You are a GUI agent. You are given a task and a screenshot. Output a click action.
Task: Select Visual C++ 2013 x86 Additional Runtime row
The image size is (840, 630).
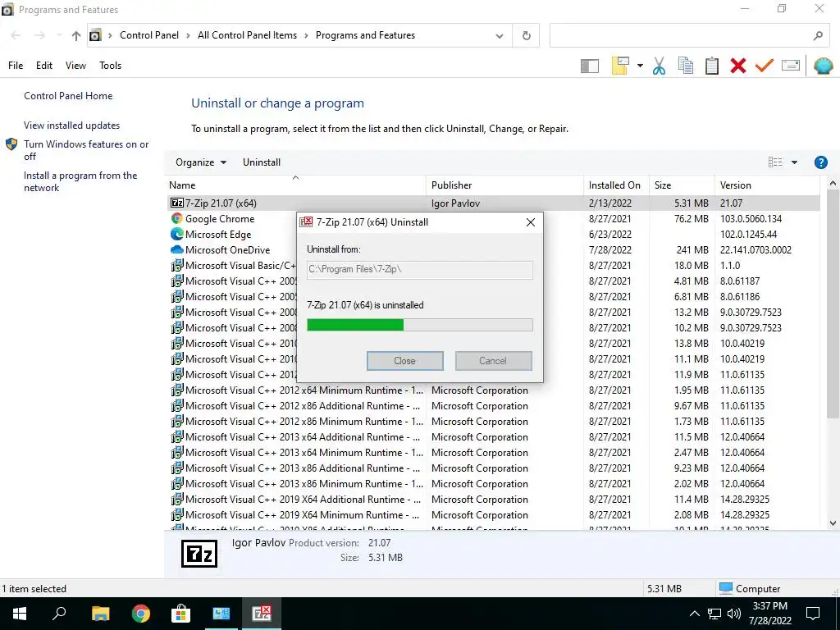coord(492,468)
